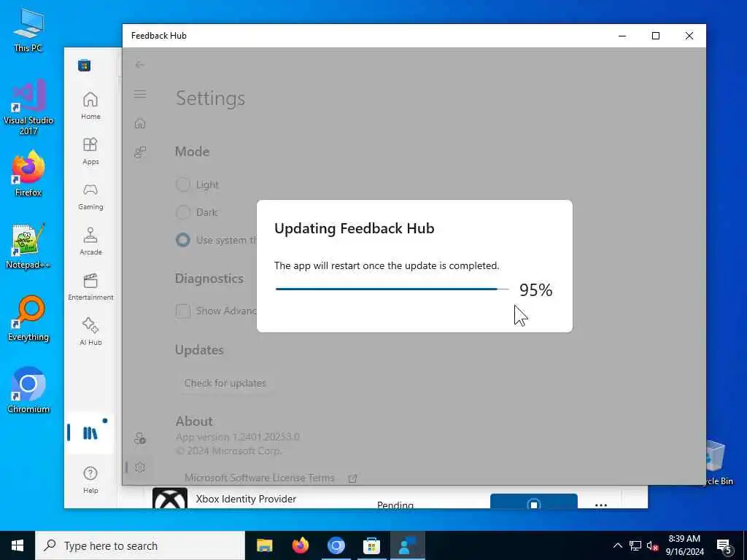Click App version text in About
Screen dimensions: 747x560
pyautogui.click(x=237, y=437)
